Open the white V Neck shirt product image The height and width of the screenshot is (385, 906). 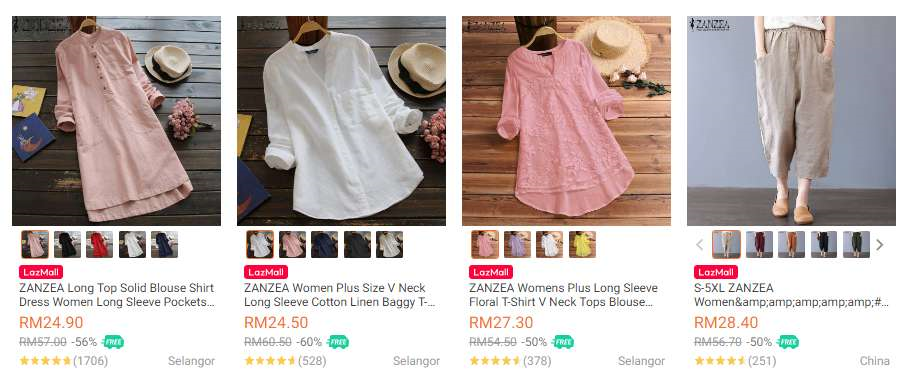pyautogui.click(x=341, y=121)
